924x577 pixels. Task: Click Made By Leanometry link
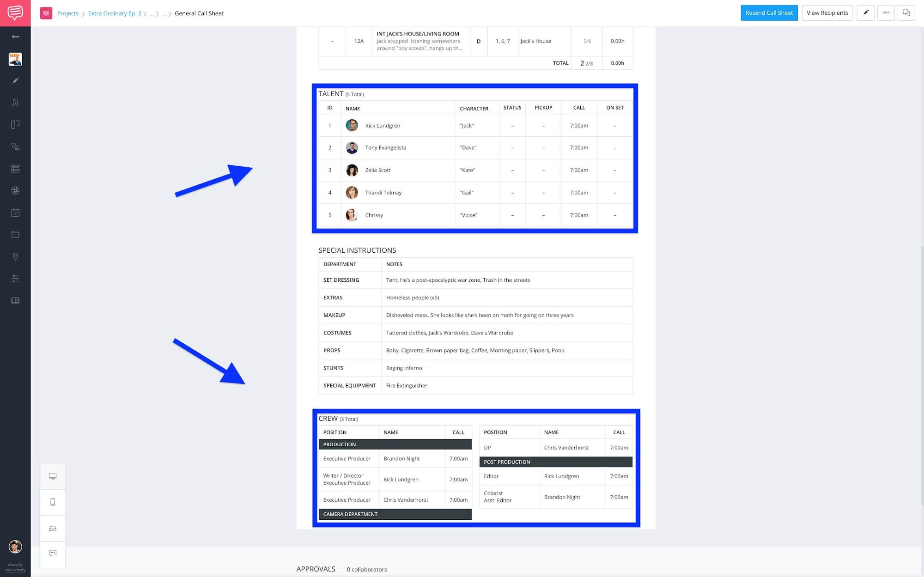[x=15, y=567]
